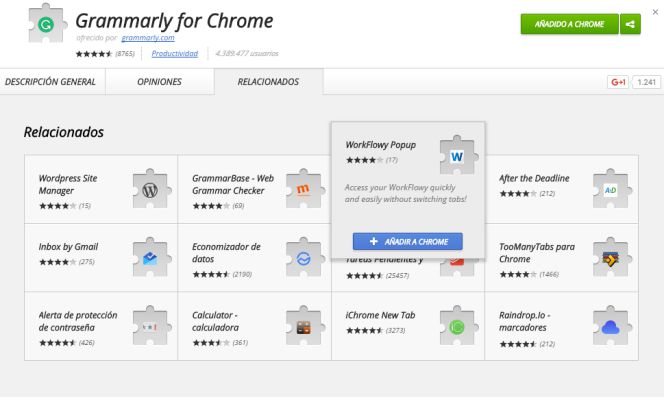Click iChrome New Tab rating (3273)
The width and height of the screenshot is (664, 397).
pyautogui.click(x=376, y=330)
